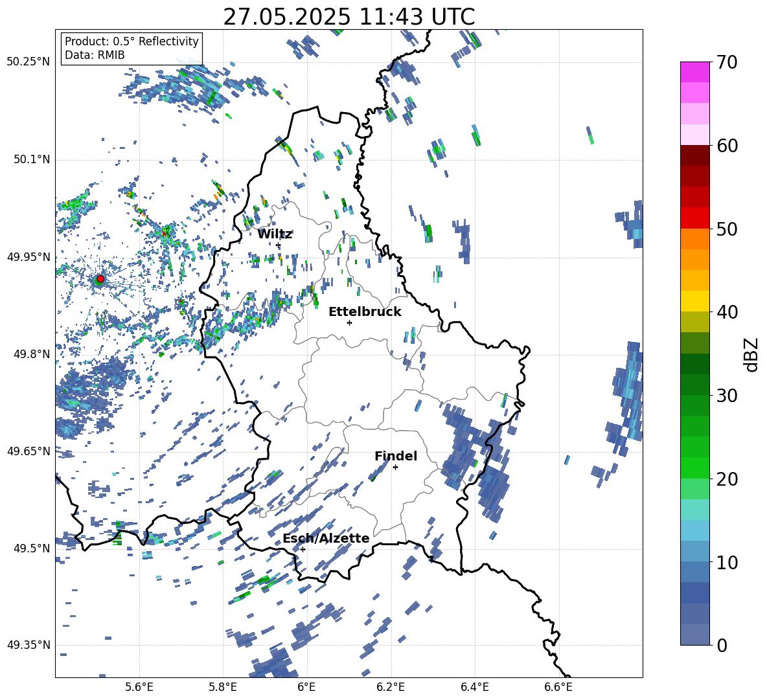Click the title 27.05.2025 11:43 UTC
This screenshot has width=767, height=700.
click(x=349, y=17)
